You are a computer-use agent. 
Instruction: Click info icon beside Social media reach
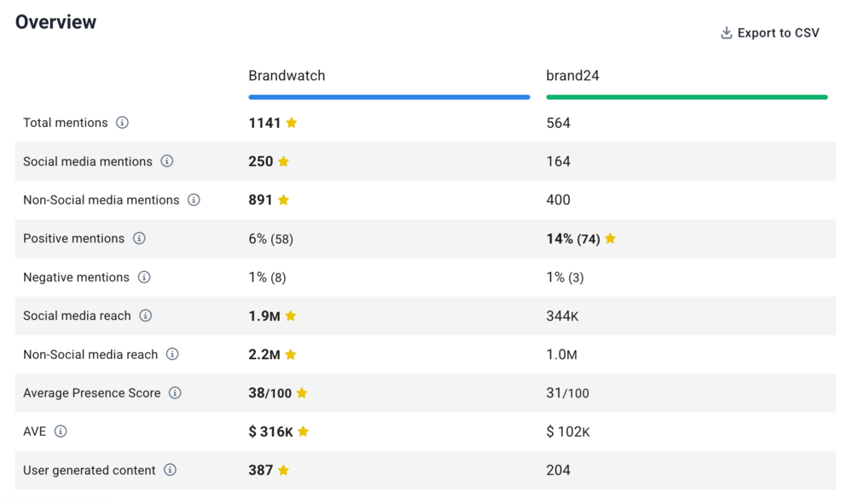pos(146,316)
